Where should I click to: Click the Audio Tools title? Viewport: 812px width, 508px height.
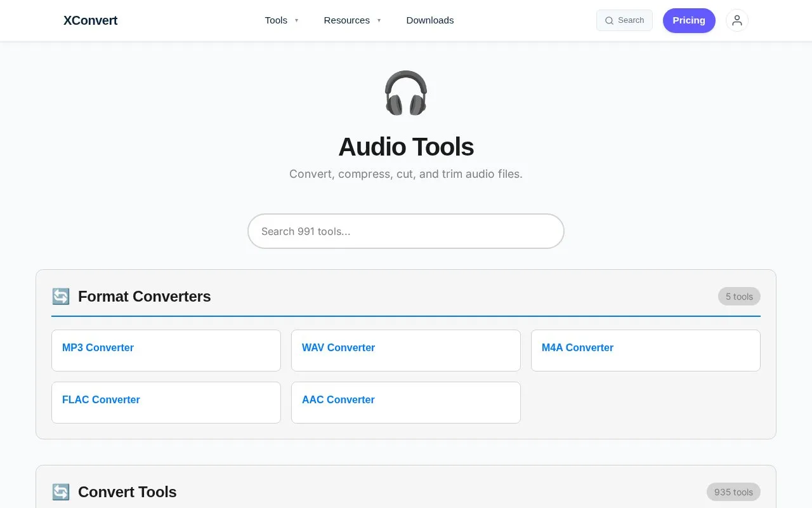[406, 147]
